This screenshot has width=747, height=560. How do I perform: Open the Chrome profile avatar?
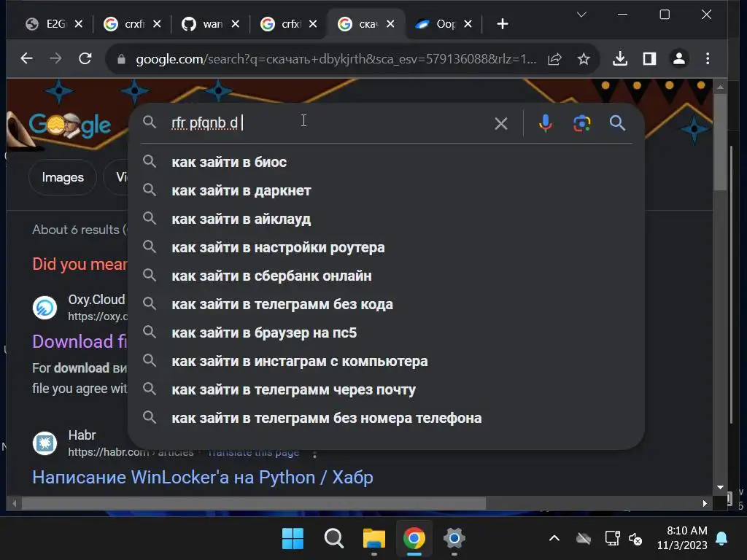pos(679,58)
